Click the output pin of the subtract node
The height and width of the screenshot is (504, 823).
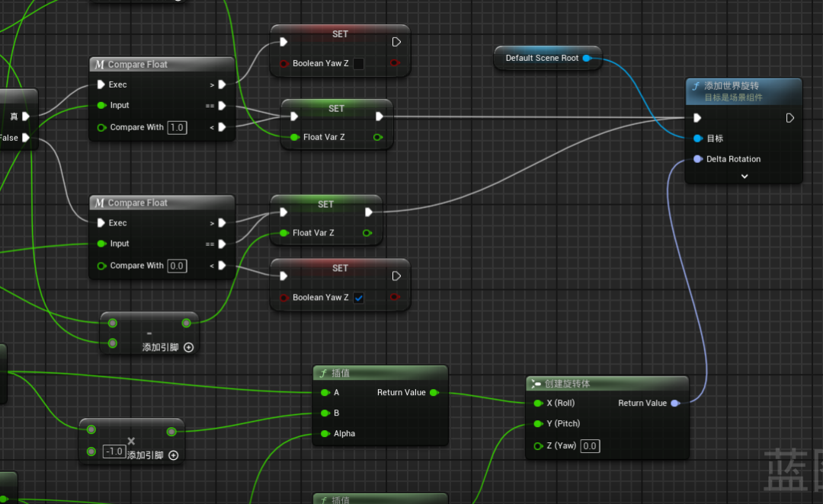coord(187,323)
